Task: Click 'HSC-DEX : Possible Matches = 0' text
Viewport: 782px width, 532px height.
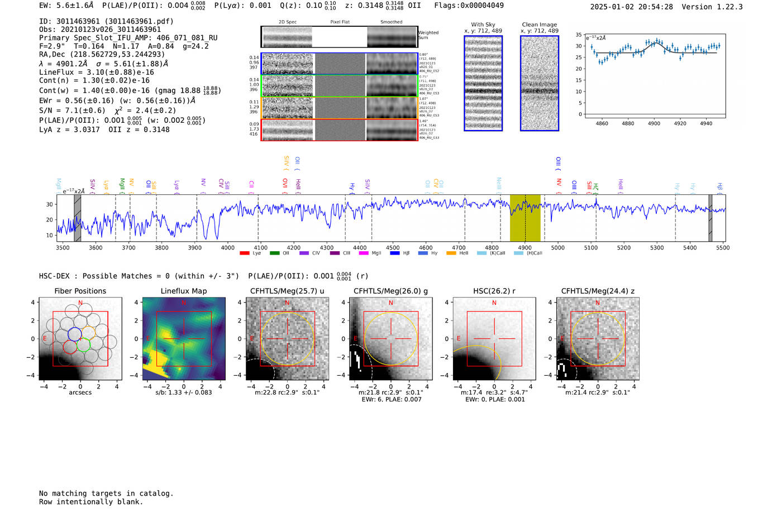Action: pyautogui.click(x=104, y=276)
